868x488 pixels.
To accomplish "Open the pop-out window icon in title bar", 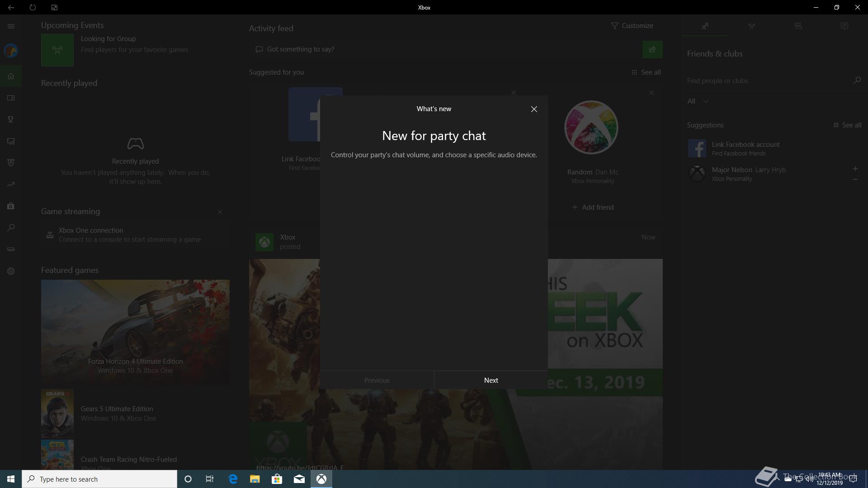I will (x=54, y=7).
